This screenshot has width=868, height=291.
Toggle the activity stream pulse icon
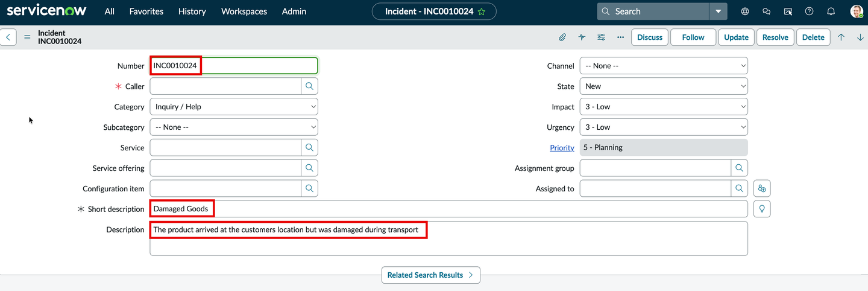click(582, 37)
